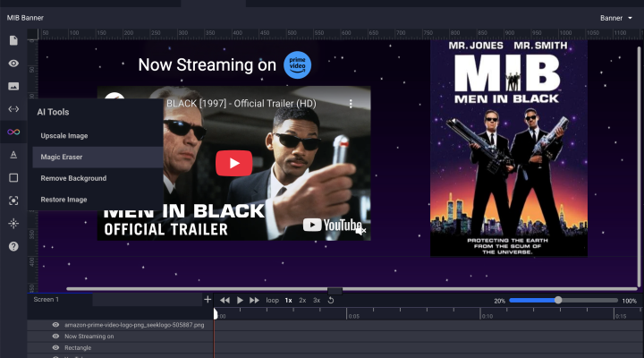The image size is (644, 358).
Task: Select the Text tool icon in the sidebar
Action: pos(13,155)
